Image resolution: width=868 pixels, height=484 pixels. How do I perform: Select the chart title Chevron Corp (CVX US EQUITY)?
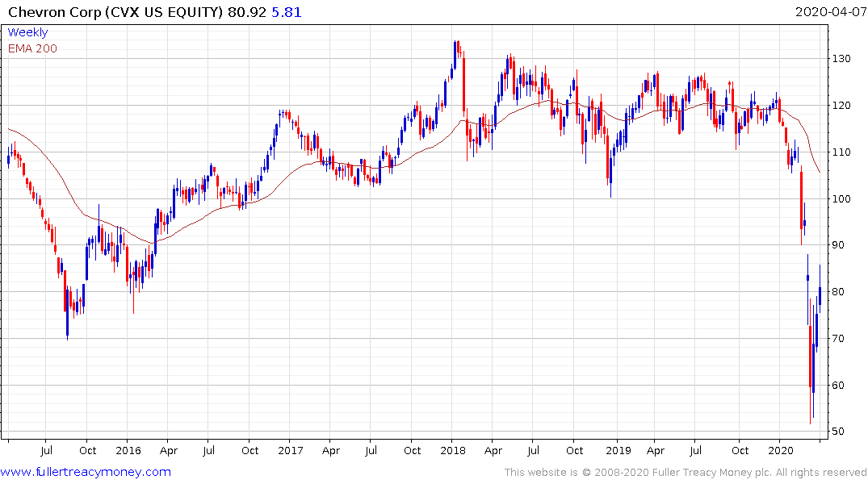(x=115, y=12)
